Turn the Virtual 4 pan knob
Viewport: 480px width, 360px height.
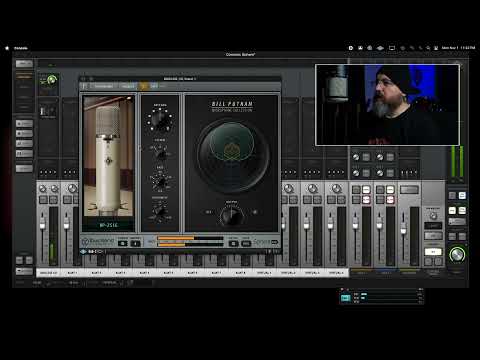pyautogui.click(x=337, y=189)
